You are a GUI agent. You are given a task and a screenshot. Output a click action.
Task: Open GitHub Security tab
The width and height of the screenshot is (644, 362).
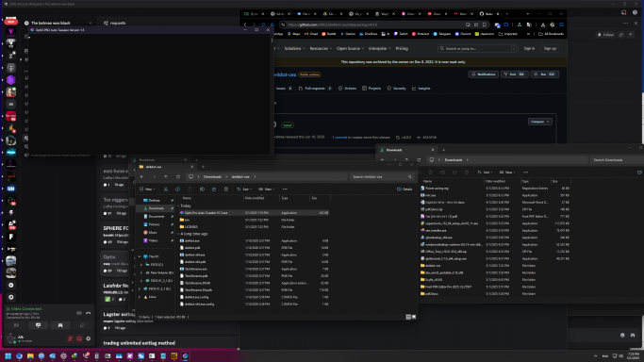[x=396, y=89]
